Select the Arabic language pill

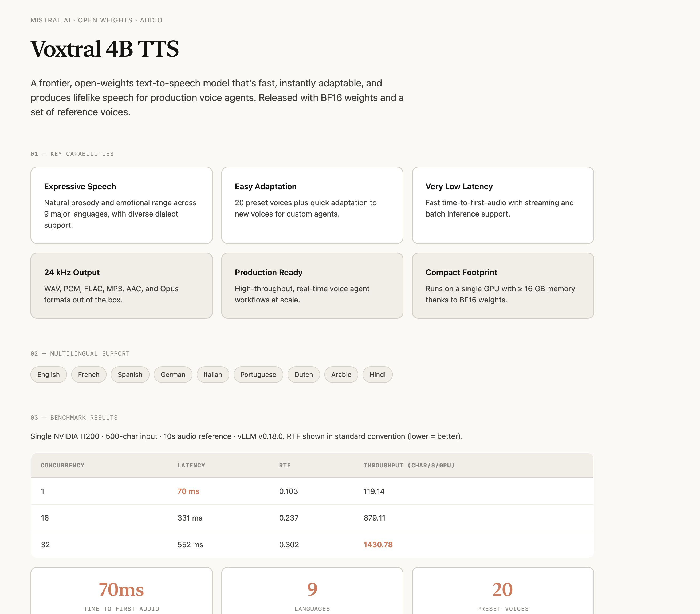tap(341, 375)
